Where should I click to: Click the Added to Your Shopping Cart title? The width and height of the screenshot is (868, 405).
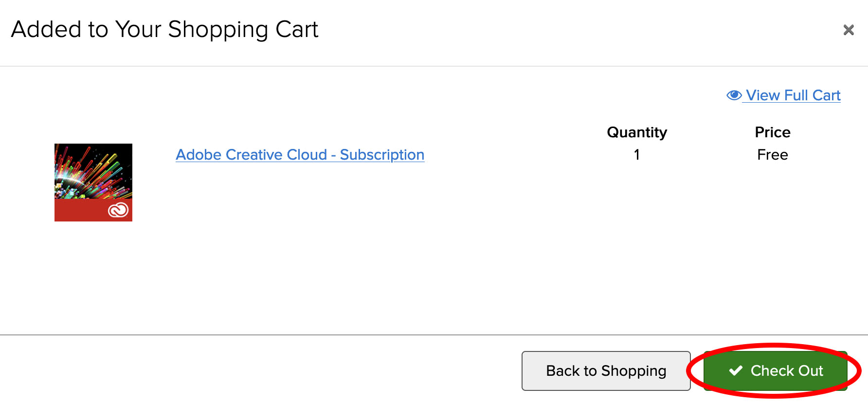pos(164,30)
